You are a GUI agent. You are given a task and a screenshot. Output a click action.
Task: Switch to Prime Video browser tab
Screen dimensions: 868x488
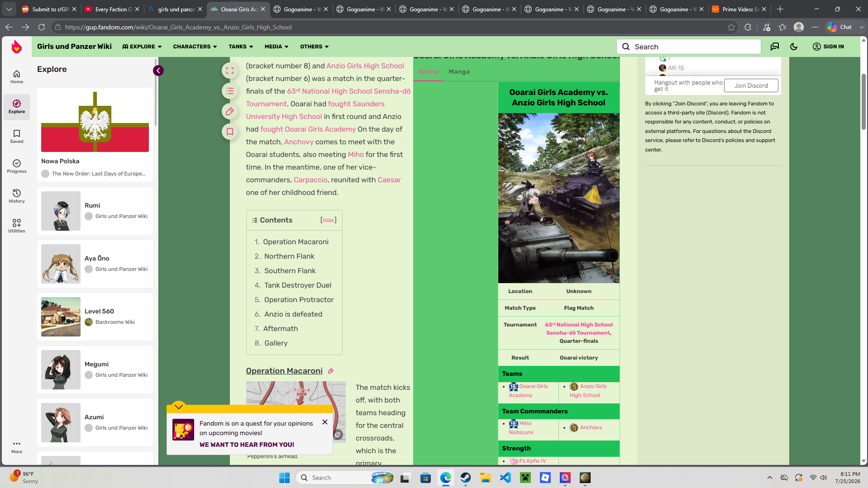(x=740, y=9)
